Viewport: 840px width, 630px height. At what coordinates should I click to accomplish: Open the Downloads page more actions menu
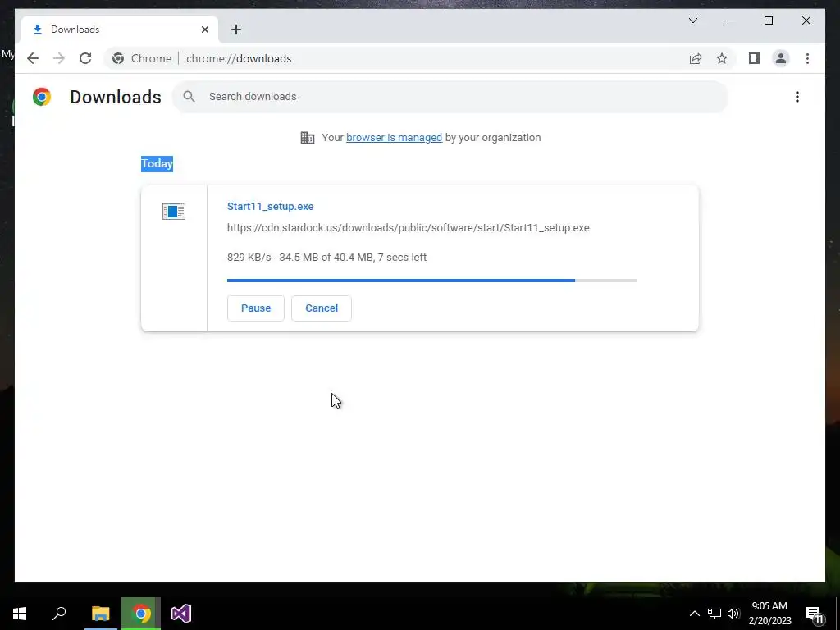coord(797,97)
